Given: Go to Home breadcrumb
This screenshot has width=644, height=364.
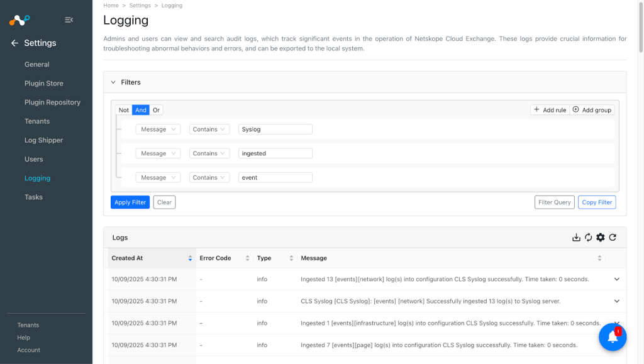Looking at the screenshot, I should tap(111, 5).
